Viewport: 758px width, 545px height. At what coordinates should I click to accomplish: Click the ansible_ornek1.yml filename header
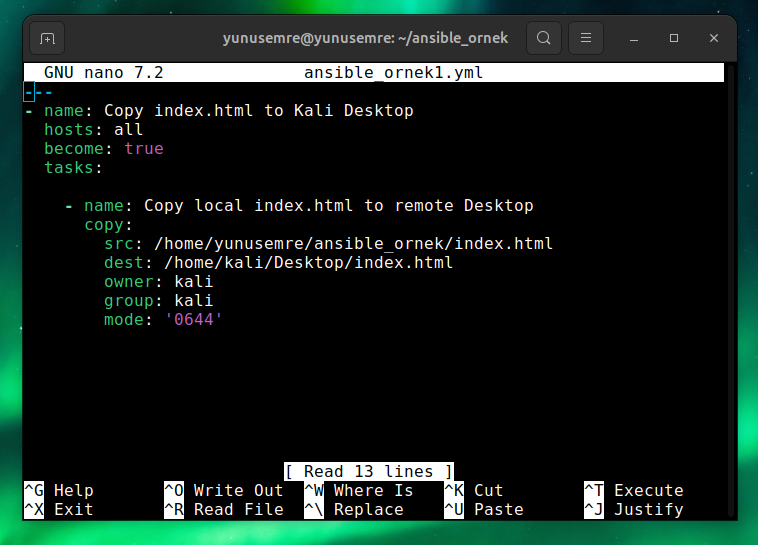point(393,73)
